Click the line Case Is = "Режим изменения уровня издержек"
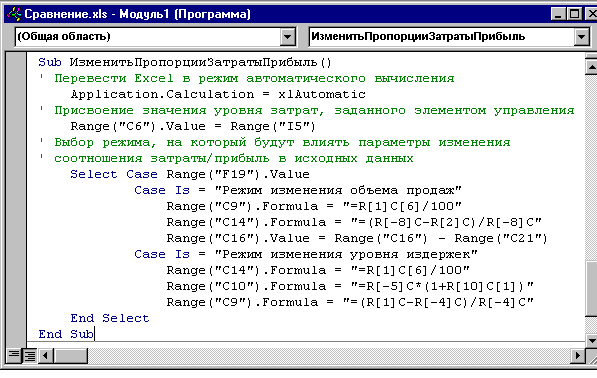597x378 pixels. (x=306, y=254)
